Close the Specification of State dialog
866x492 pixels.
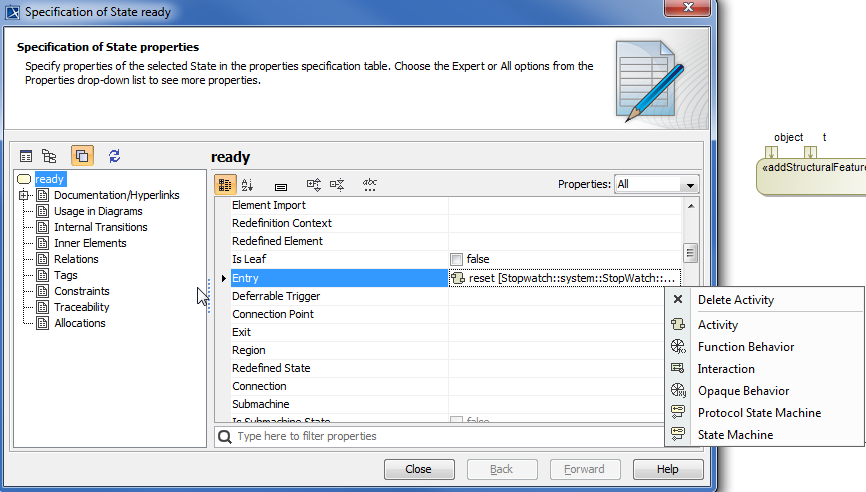[688, 8]
